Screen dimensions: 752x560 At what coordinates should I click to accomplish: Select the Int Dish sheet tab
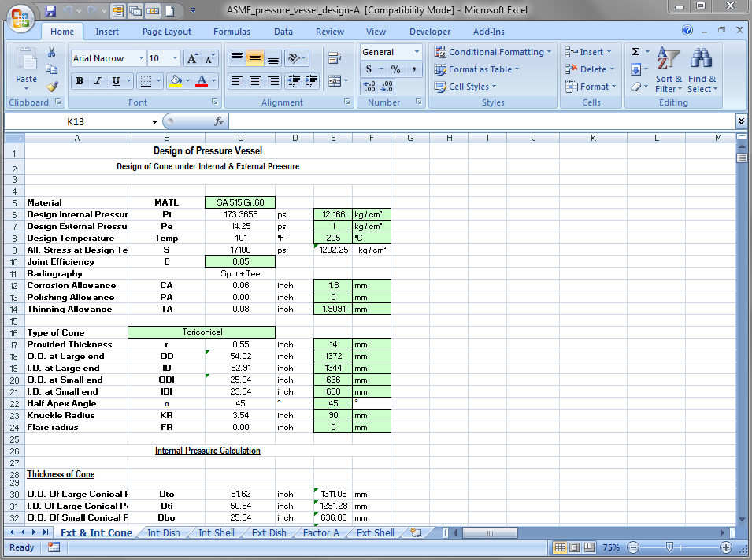pos(162,532)
